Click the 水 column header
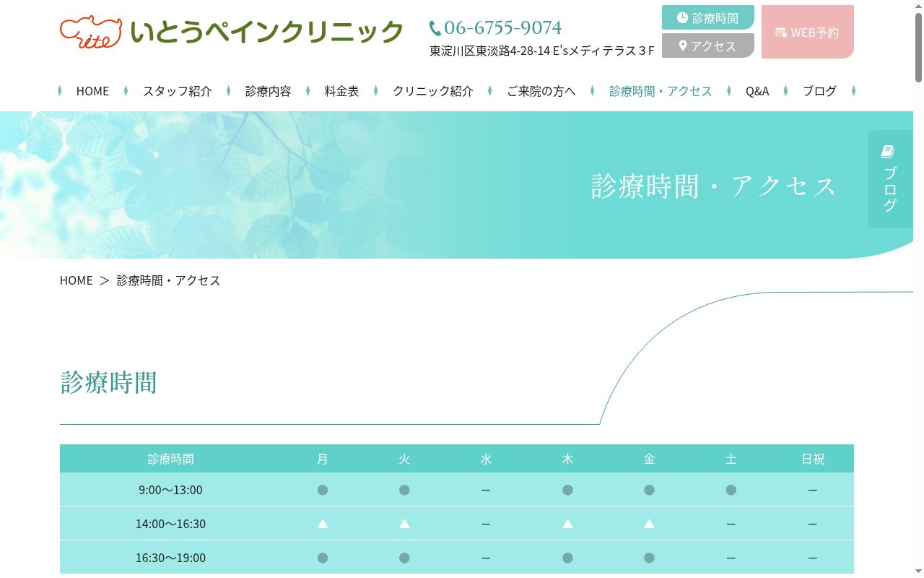 click(486, 459)
